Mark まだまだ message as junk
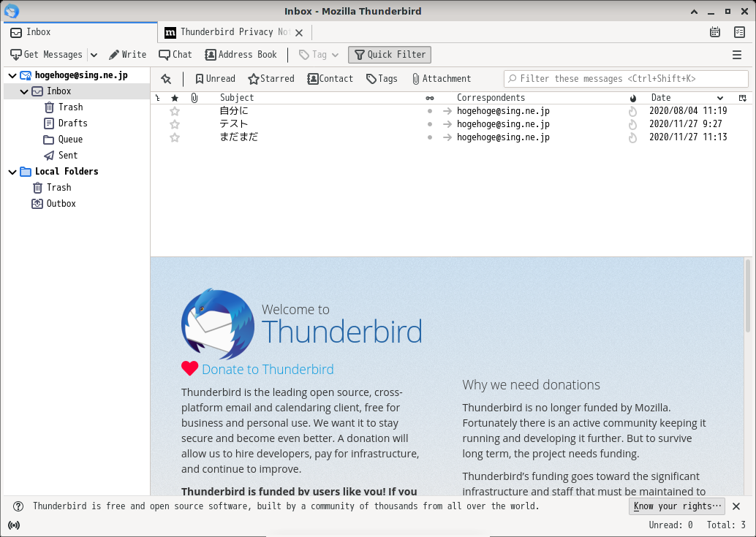The height and width of the screenshot is (537, 756). click(x=633, y=137)
